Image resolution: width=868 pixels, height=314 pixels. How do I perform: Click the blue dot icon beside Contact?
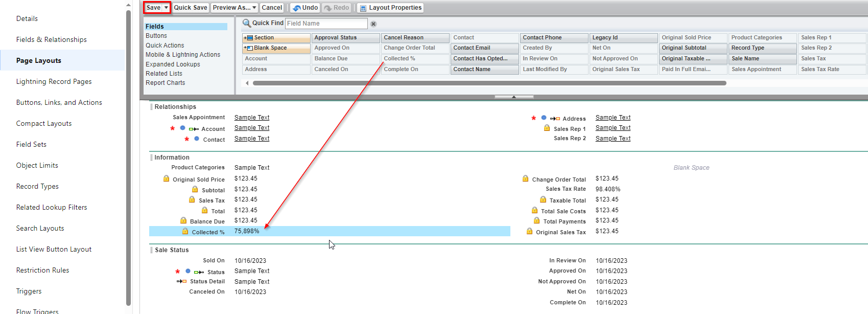pos(197,139)
